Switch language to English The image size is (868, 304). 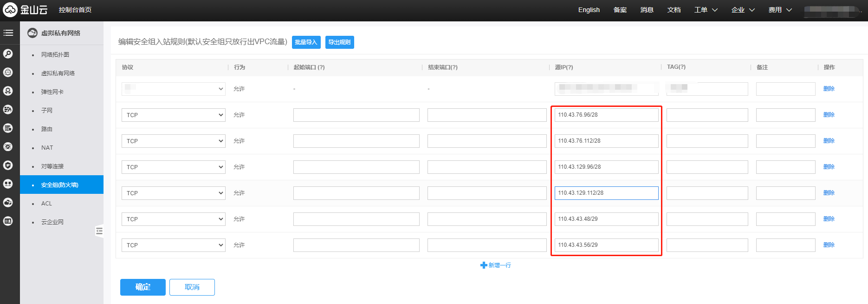(589, 10)
